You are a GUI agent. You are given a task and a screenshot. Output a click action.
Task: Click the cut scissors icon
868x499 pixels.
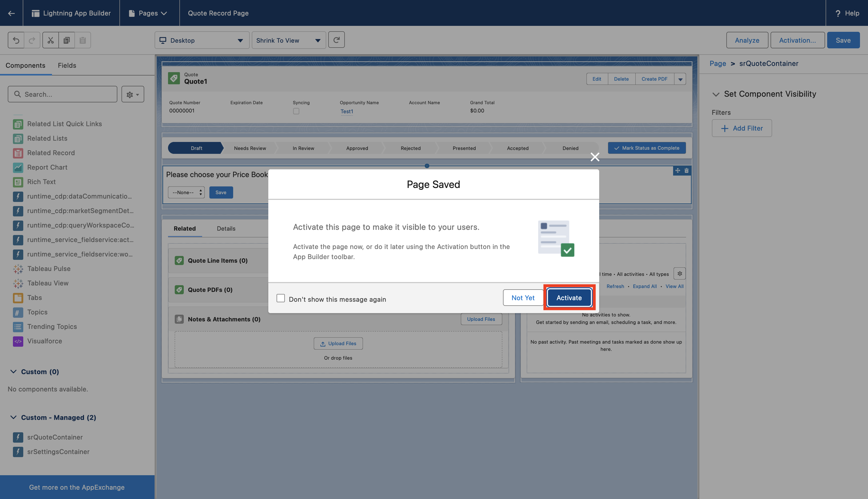coord(51,40)
